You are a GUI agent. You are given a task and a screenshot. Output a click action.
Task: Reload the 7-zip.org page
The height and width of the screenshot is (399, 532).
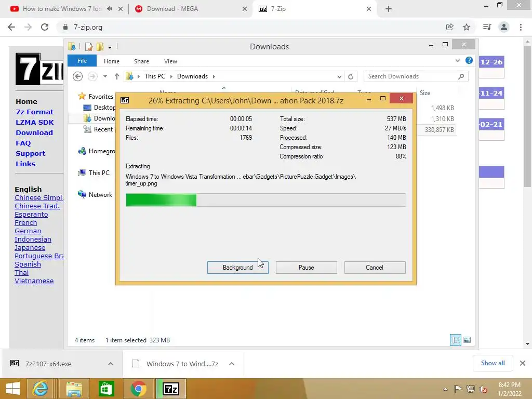point(45,27)
